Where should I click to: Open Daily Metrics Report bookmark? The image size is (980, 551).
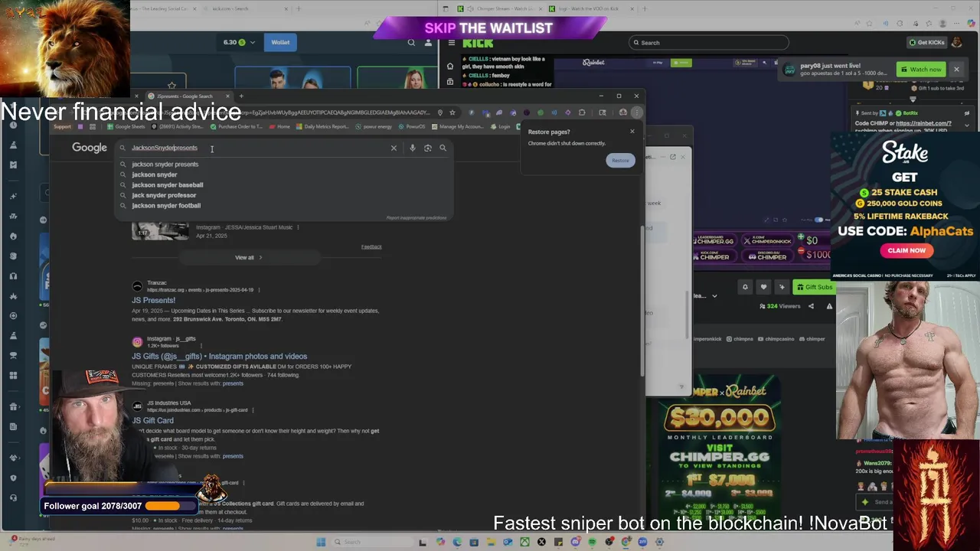[x=323, y=126]
